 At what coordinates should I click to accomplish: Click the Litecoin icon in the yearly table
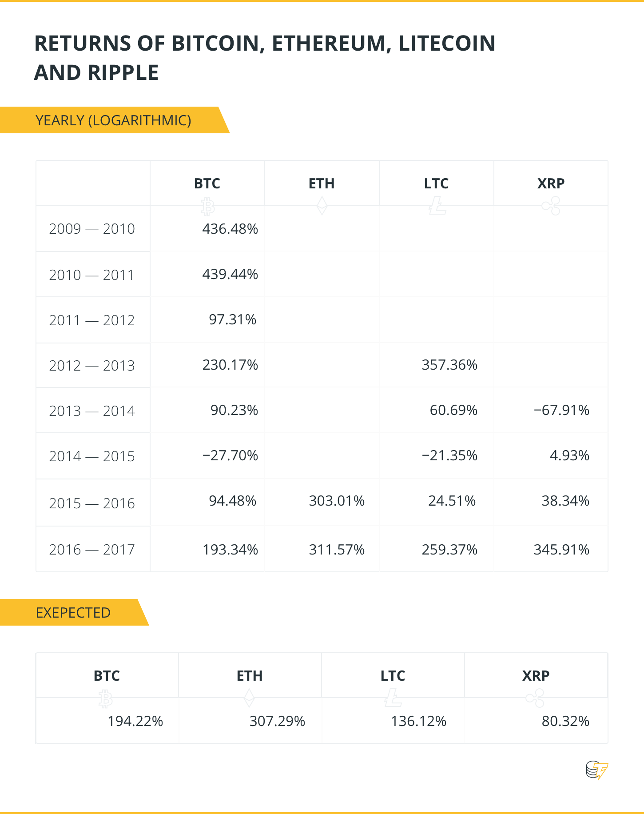(x=437, y=206)
